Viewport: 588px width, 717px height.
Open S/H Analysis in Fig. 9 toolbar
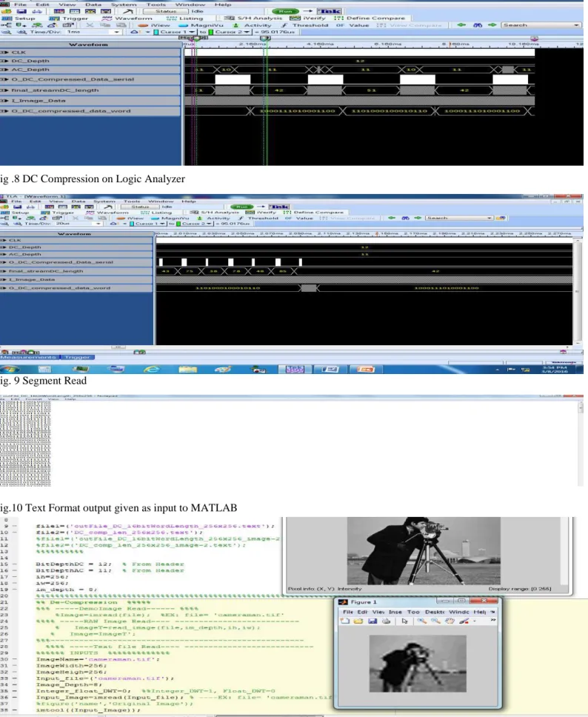click(215, 212)
